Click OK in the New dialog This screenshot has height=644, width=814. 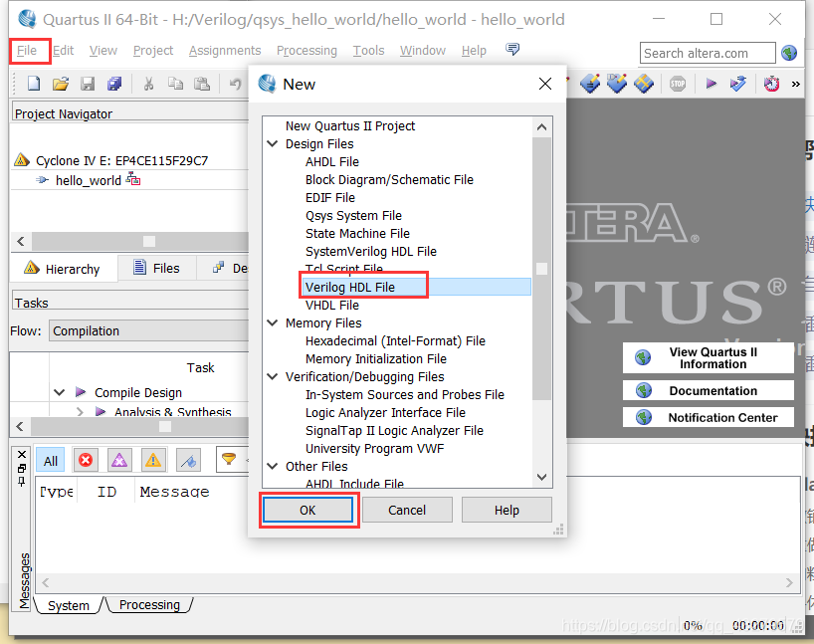click(x=307, y=510)
